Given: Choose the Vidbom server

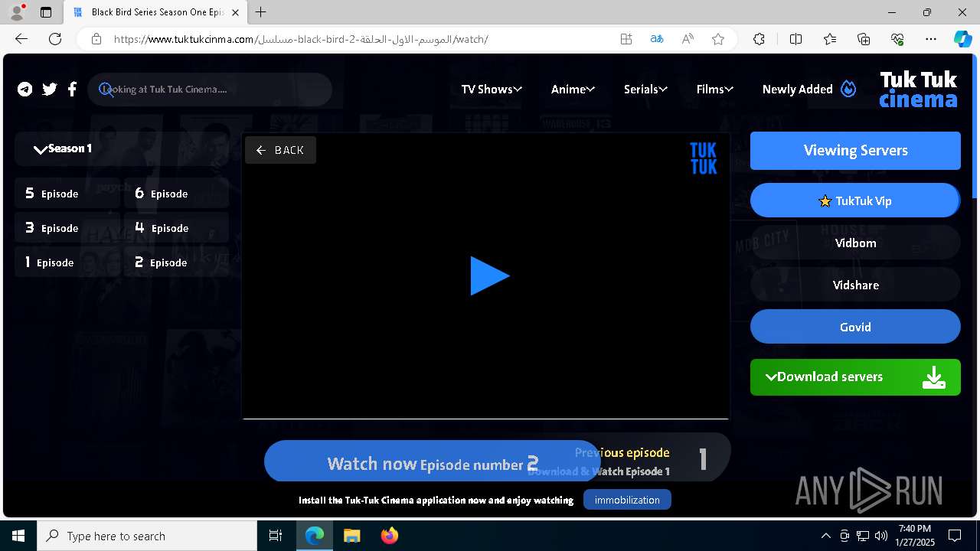Looking at the screenshot, I should point(855,243).
